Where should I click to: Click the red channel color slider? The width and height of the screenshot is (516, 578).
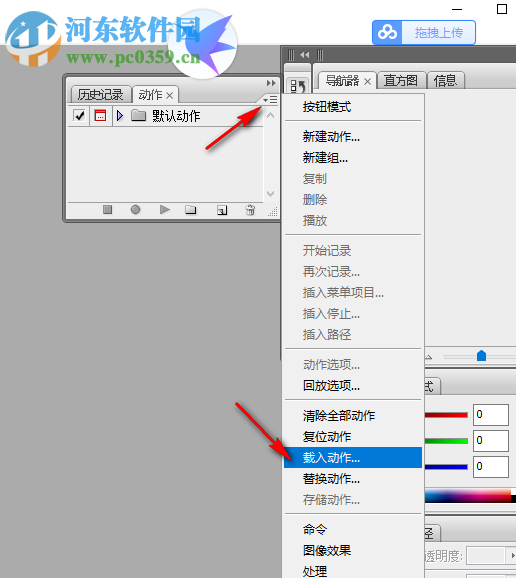click(x=446, y=415)
